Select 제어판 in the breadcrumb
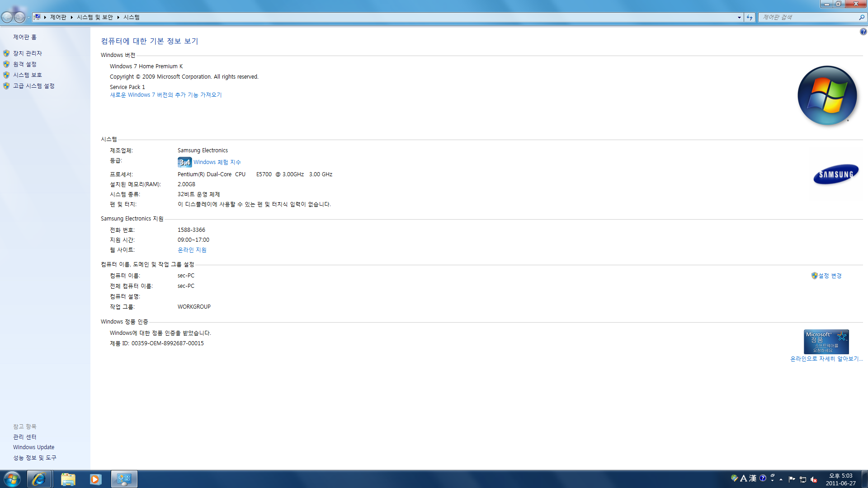 point(58,17)
